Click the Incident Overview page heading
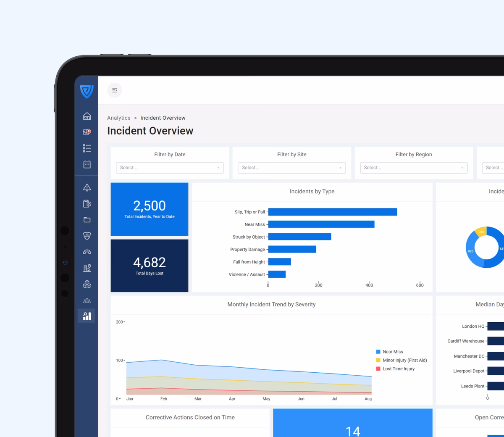The height and width of the screenshot is (437, 504). (150, 131)
